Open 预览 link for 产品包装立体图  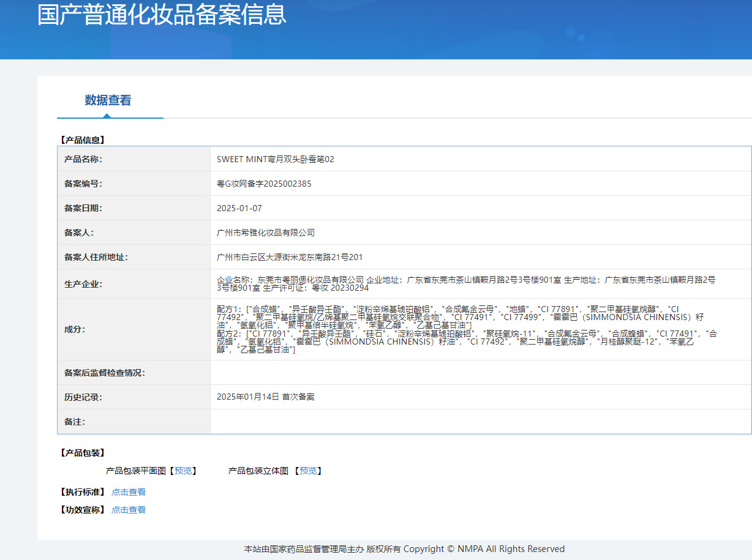point(308,471)
